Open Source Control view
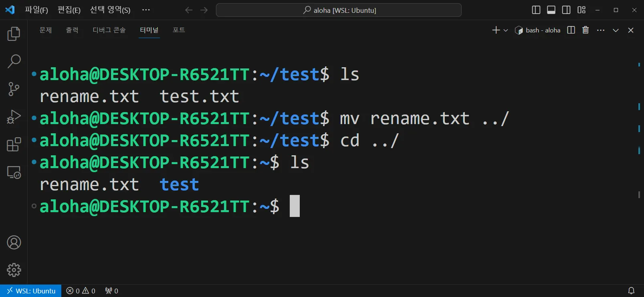The height and width of the screenshot is (297, 644). coord(14,89)
